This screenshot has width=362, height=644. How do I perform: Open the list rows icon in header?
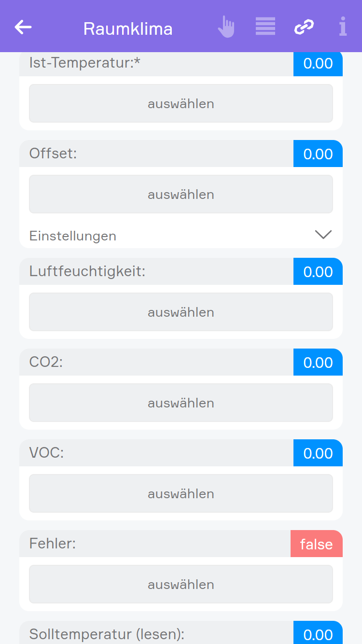pyautogui.click(x=265, y=27)
